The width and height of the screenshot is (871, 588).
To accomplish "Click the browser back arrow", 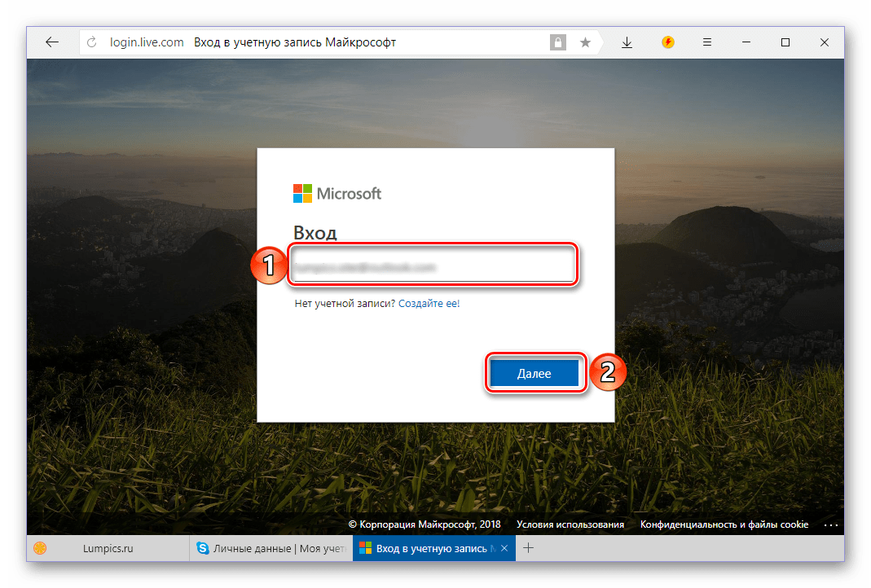I will 52,42.
